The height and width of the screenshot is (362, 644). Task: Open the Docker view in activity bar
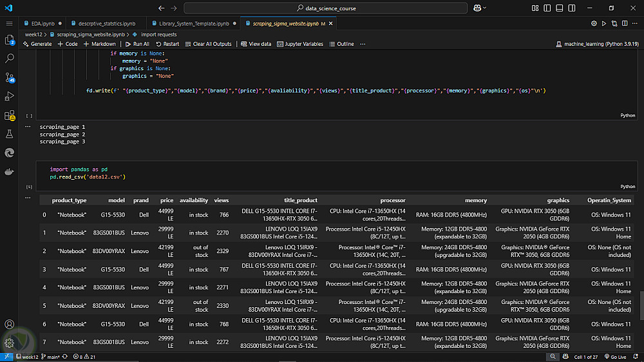[10, 172]
